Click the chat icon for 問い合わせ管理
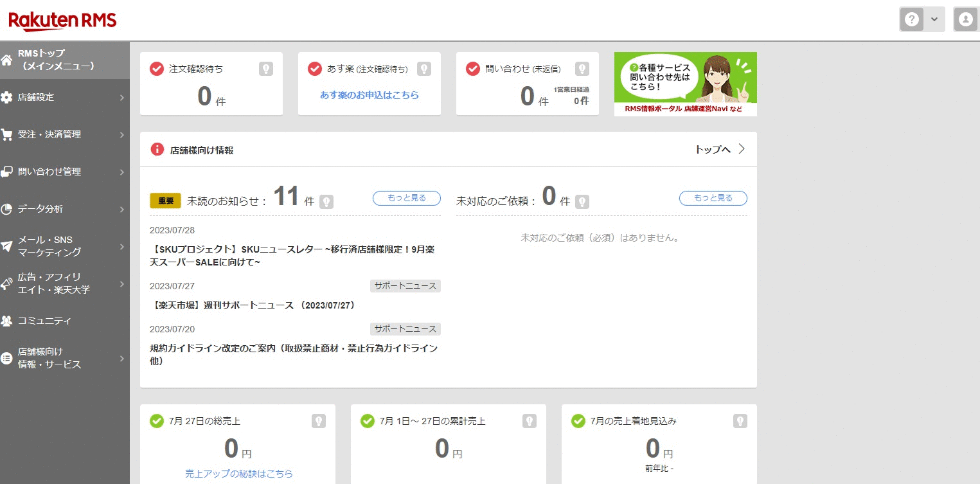The width and height of the screenshot is (980, 484). [x=6, y=172]
